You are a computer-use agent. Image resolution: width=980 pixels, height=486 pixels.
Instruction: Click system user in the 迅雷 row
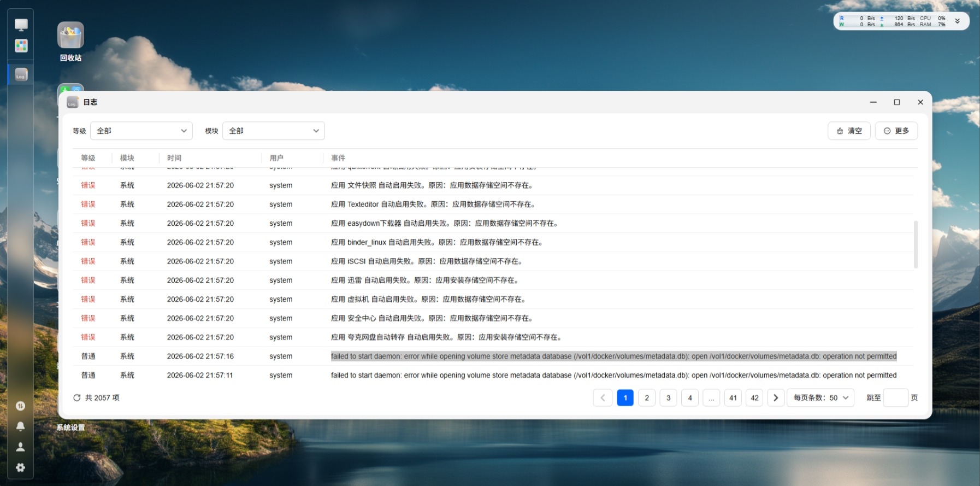pyautogui.click(x=281, y=280)
